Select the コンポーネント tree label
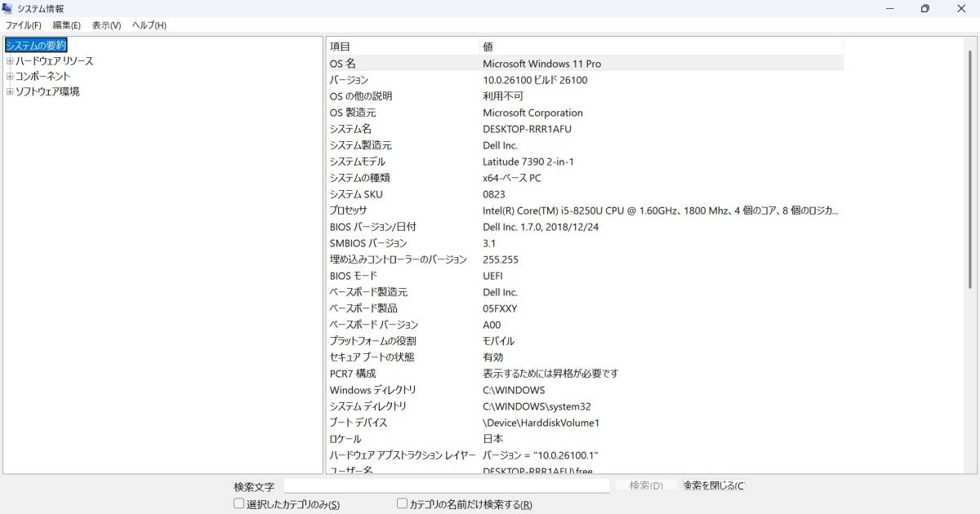The width and height of the screenshot is (980, 514). tap(42, 77)
